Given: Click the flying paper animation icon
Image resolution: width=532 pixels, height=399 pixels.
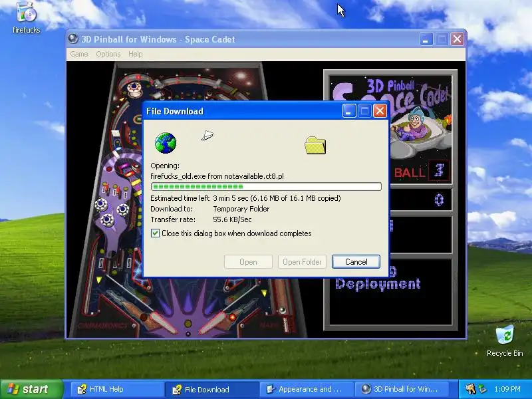Looking at the screenshot, I should [x=207, y=136].
